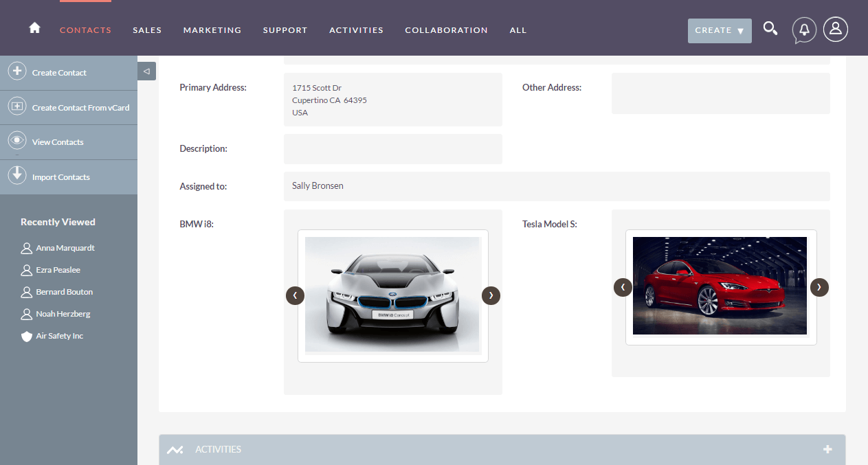Viewport: 868px width, 465px height.
Task: Click the red Tesla Model S image
Action: [720, 286]
